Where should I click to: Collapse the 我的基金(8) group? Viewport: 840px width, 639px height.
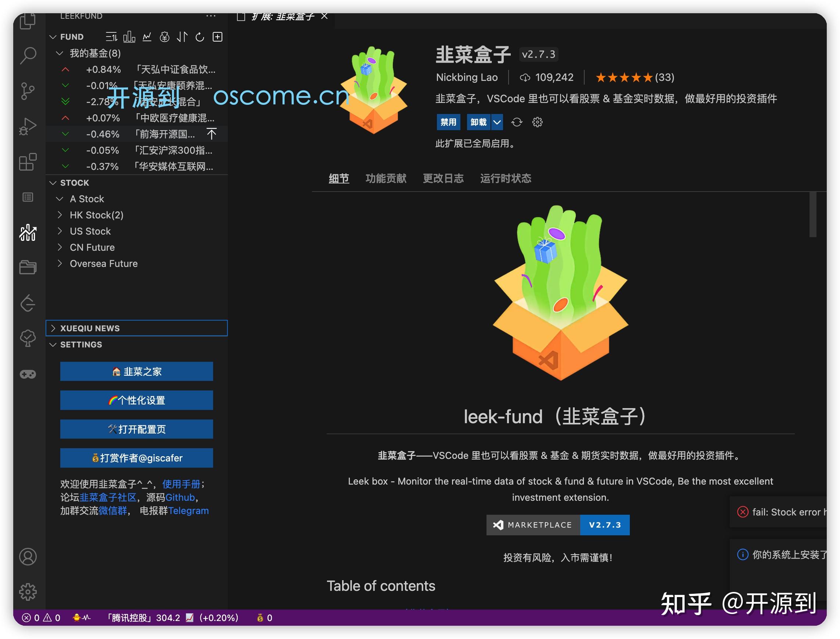point(59,53)
